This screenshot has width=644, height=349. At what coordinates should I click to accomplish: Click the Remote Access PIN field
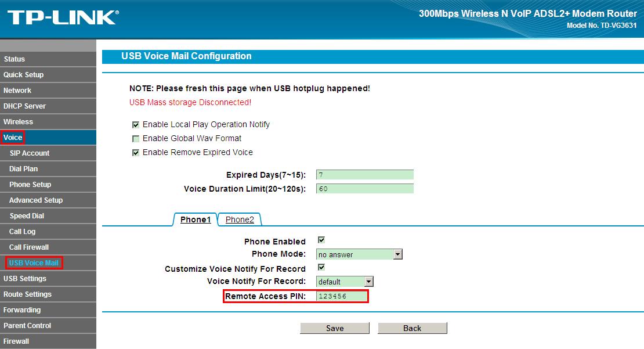click(342, 296)
